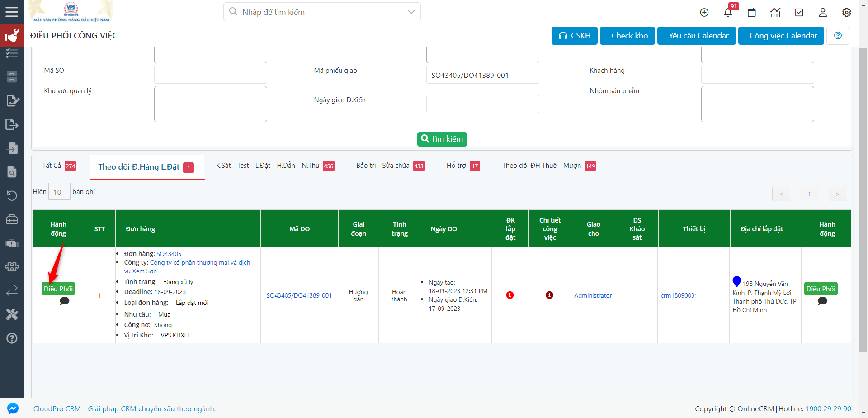This screenshot has height=418, width=868.
Task: Open notifications bell with 91 badge
Action: point(729,12)
